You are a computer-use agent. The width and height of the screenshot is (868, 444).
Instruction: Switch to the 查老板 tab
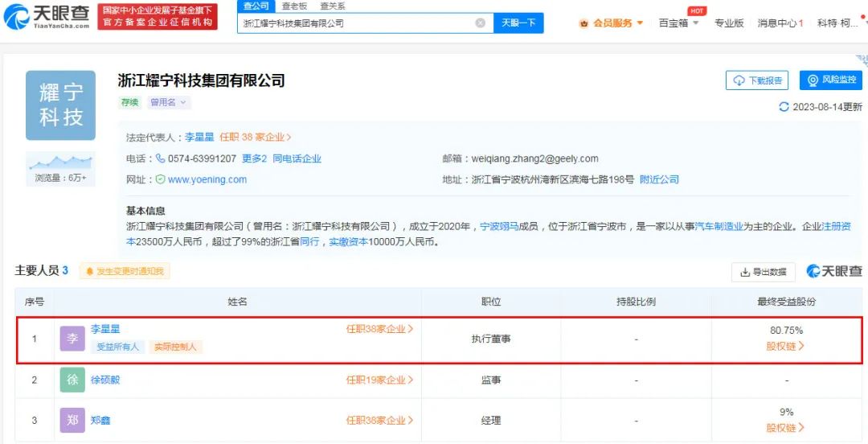[x=294, y=6]
